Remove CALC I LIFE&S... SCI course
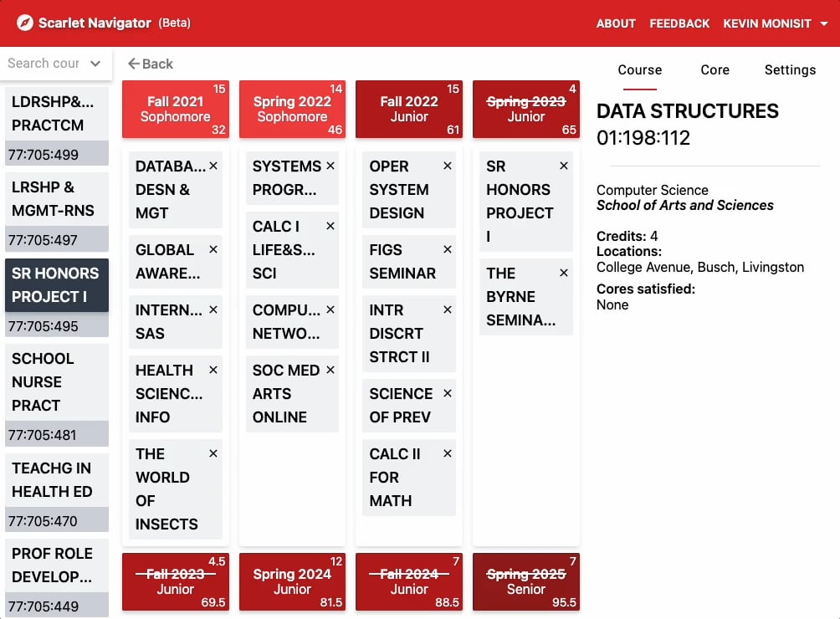840x619 pixels. (330, 226)
